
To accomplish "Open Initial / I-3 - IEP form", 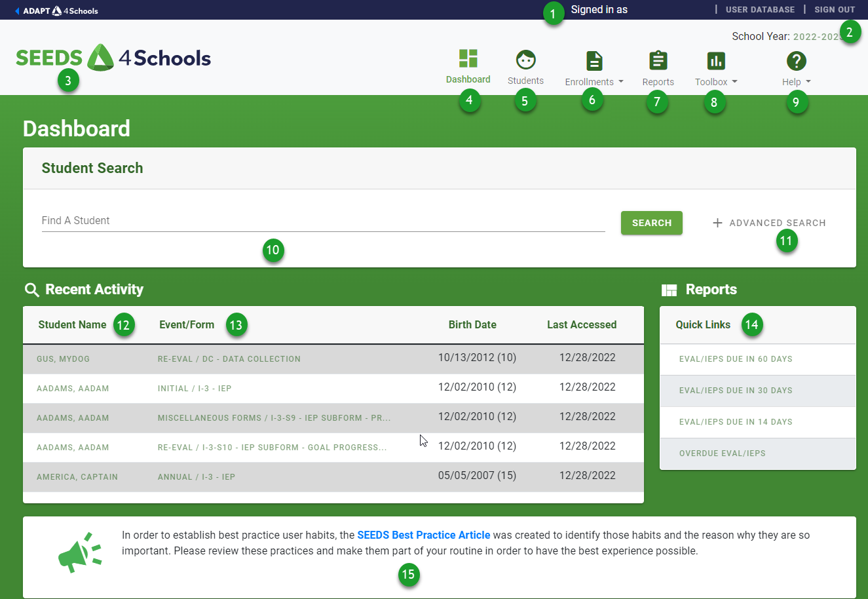I will click(195, 389).
